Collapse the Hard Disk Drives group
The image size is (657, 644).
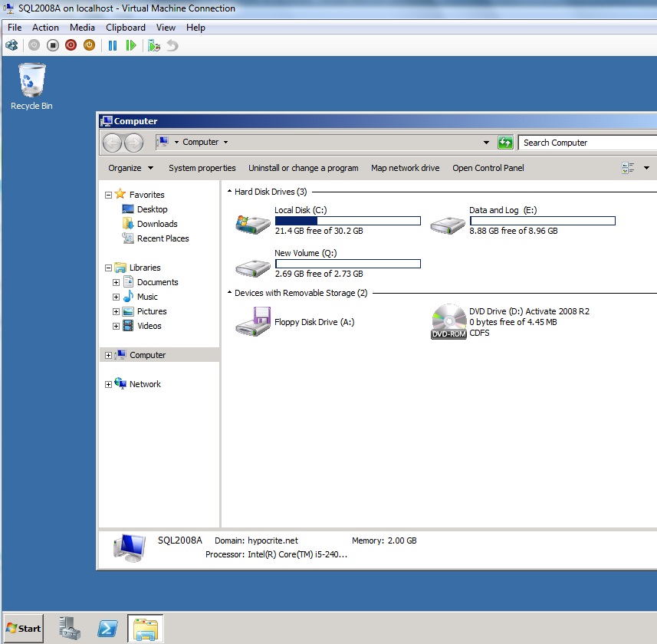(x=230, y=192)
